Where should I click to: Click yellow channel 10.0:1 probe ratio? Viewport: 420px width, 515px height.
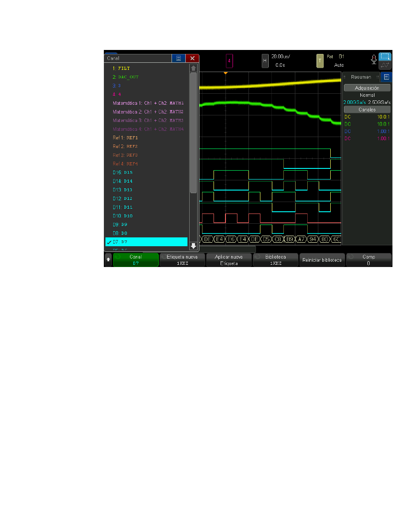tap(384, 117)
